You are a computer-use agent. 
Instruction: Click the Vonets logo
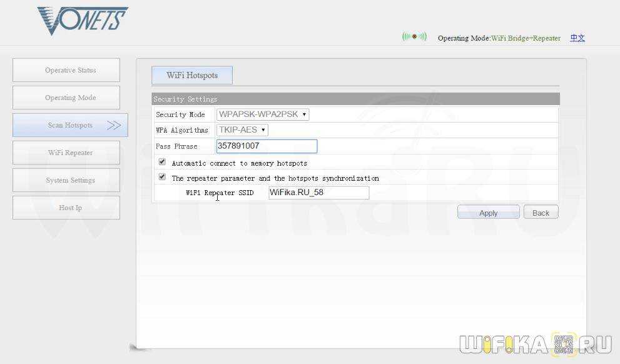82,21
